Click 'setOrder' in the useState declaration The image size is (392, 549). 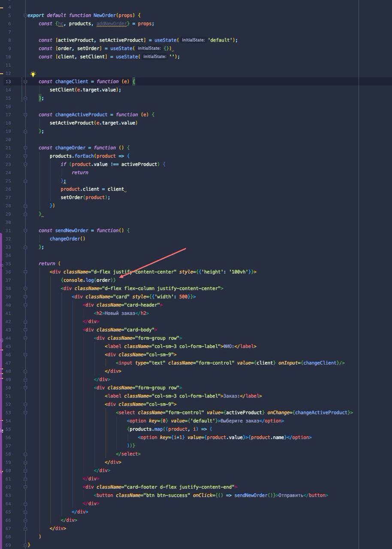tap(88, 48)
